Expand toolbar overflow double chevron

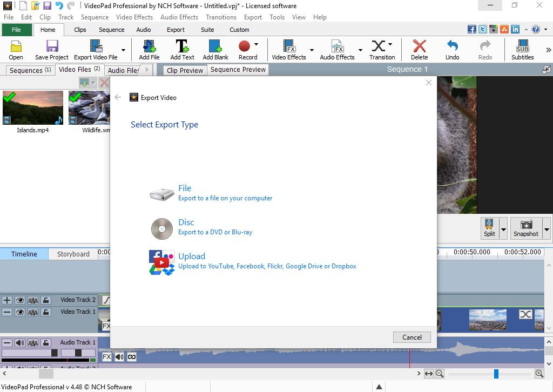coord(549,50)
